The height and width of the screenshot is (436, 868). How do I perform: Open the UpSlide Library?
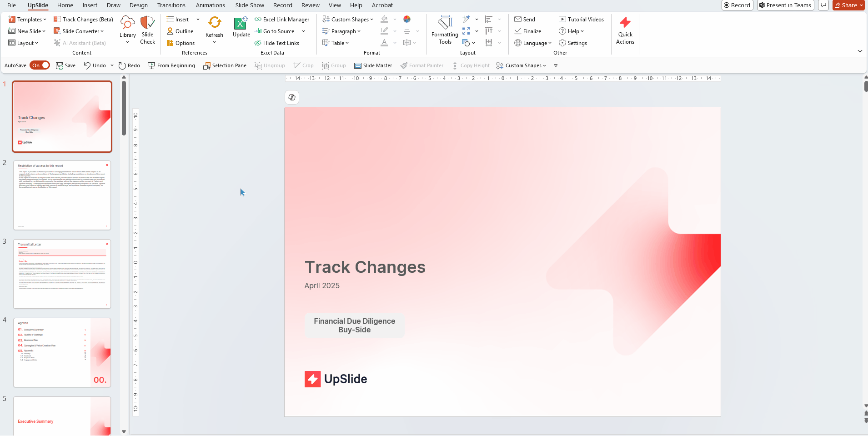127,28
